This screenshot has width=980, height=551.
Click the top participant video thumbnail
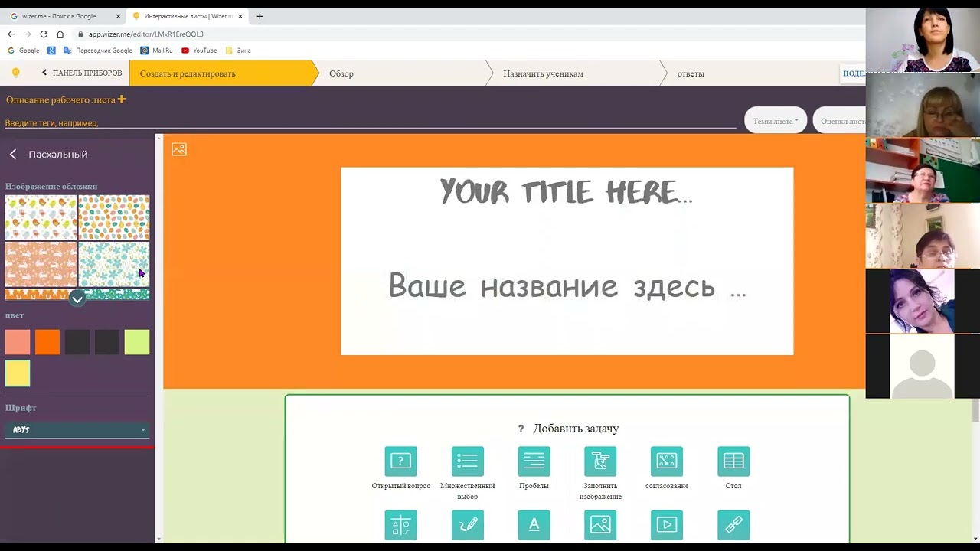click(923, 38)
